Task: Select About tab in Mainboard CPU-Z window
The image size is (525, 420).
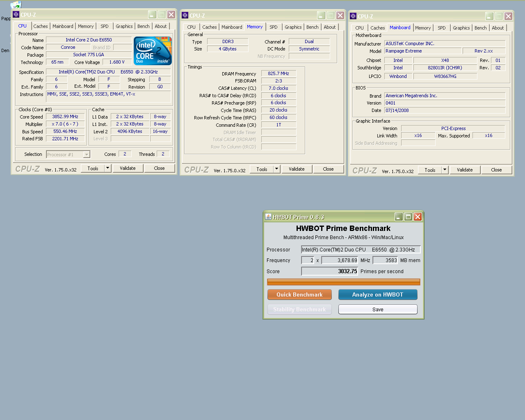Action: [498, 28]
